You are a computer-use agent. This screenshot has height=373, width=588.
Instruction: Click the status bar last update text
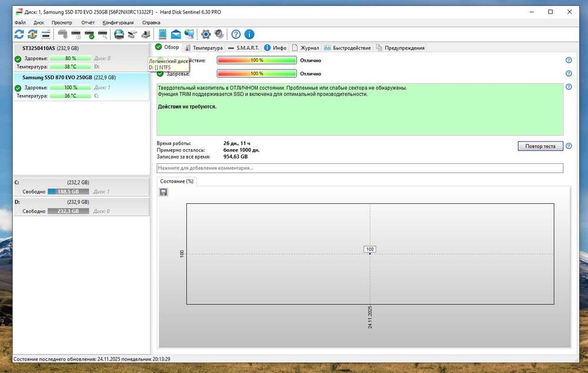click(x=92, y=359)
